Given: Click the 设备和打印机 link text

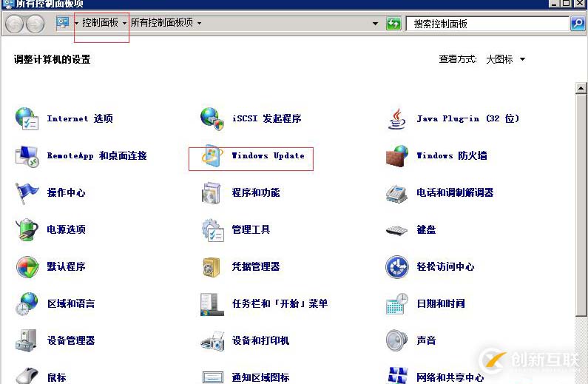Looking at the screenshot, I should pos(260,340).
